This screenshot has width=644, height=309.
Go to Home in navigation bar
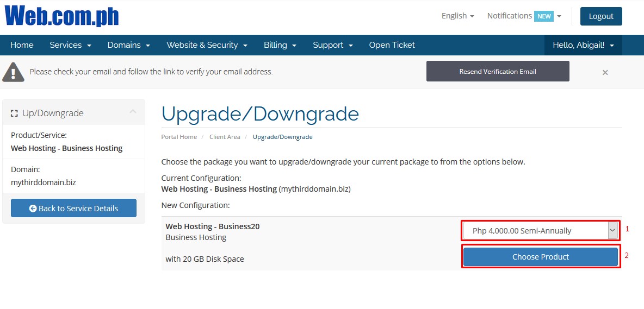[22, 45]
